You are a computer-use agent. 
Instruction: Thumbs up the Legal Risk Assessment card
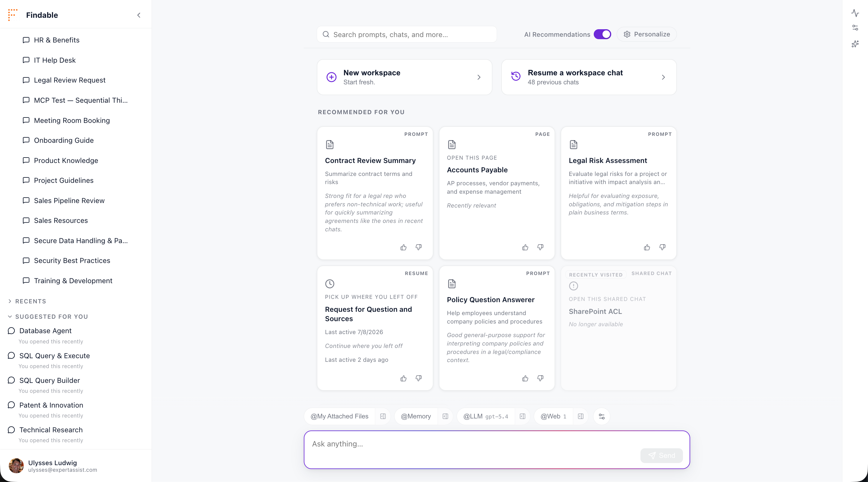click(x=647, y=248)
